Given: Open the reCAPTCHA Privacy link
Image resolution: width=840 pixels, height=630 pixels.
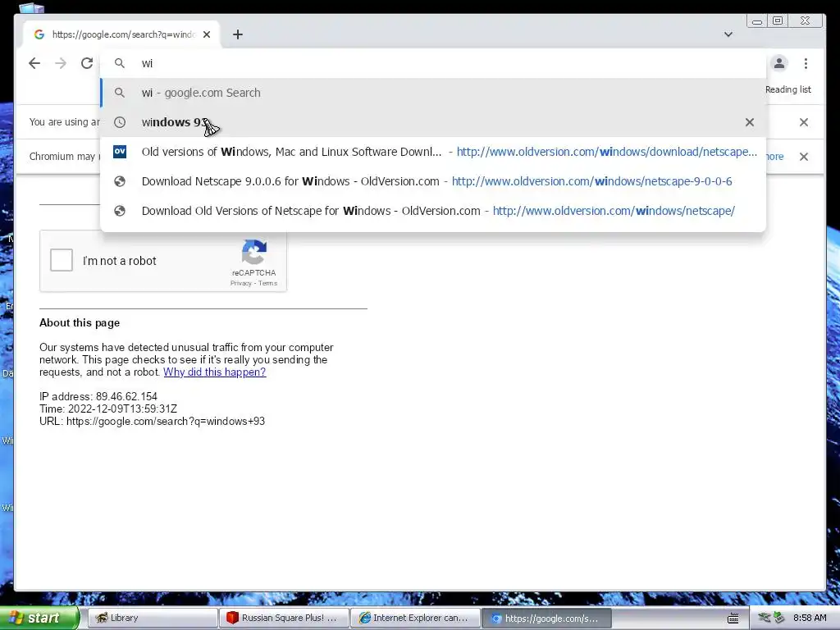Looking at the screenshot, I should point(240,283).
